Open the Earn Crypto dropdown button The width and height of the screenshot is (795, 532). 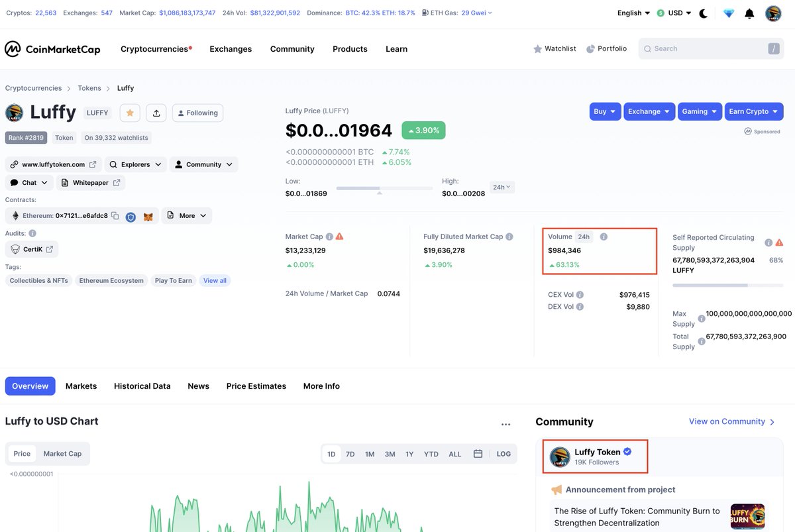(x=754, y=111)
